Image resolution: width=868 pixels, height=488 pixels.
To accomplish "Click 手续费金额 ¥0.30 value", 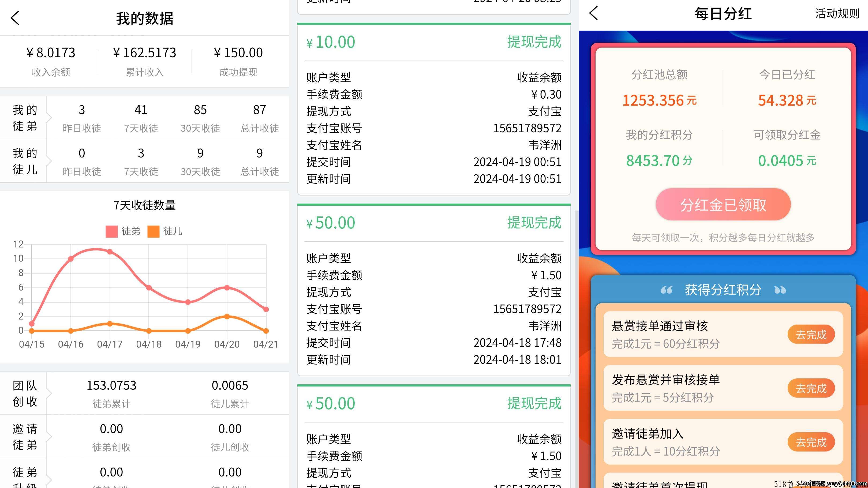I will 546,94.
